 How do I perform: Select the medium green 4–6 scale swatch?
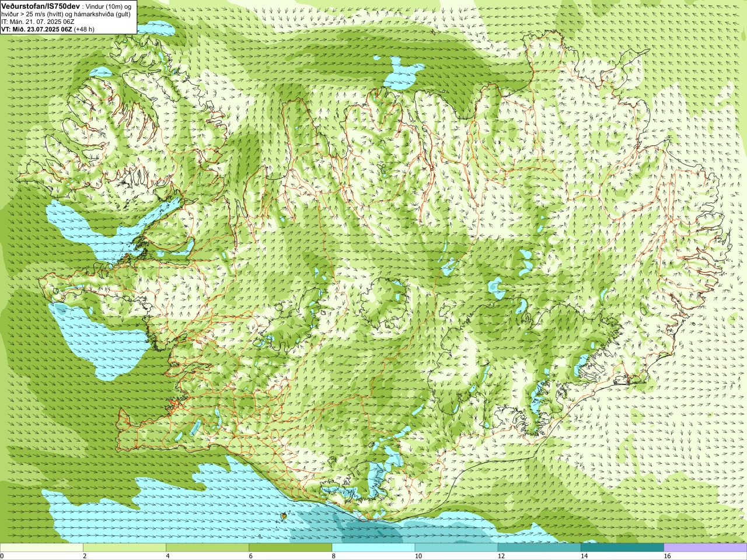pyautogui.click(x=207, y=548)
